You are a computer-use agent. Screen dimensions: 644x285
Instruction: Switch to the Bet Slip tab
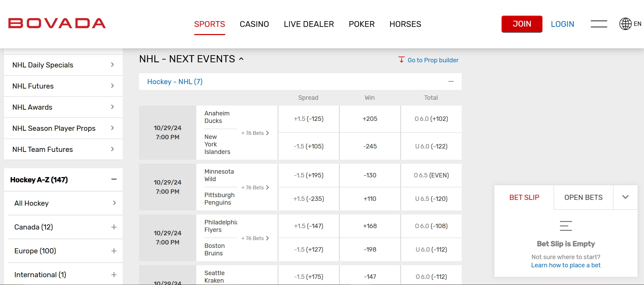[x=524, y=197]
